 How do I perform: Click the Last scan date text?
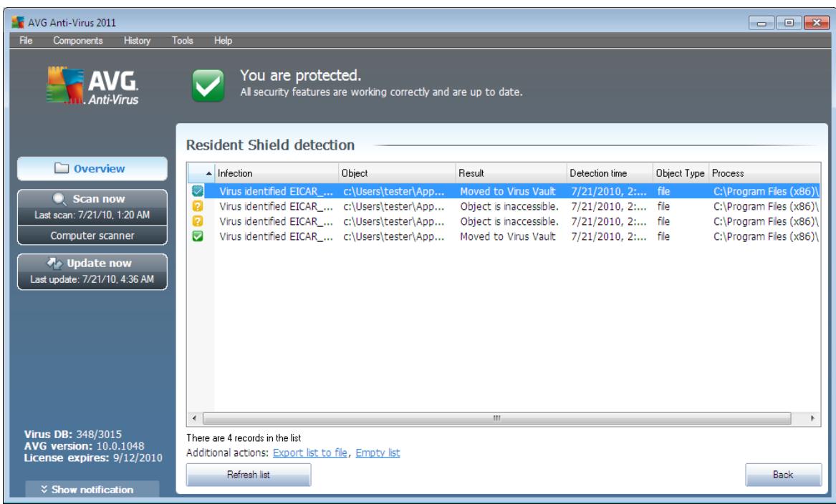tap(92, 215)
